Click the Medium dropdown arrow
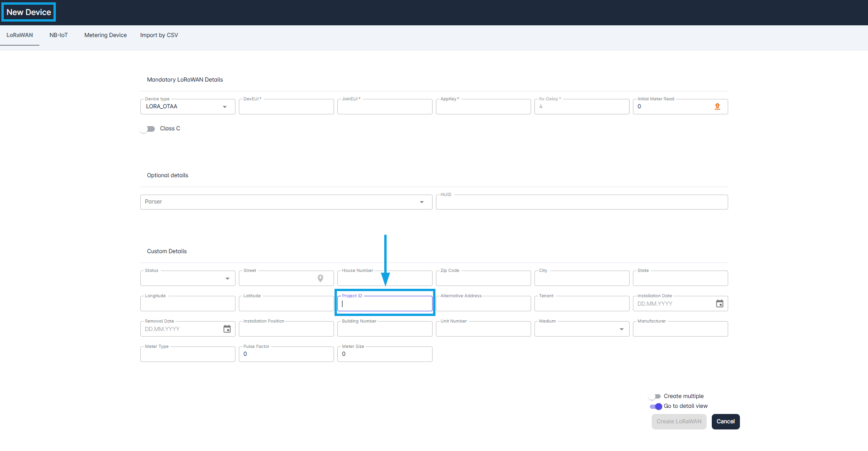Image resolution: width=868 pixels, height=451 pixels. click(622, 329)
